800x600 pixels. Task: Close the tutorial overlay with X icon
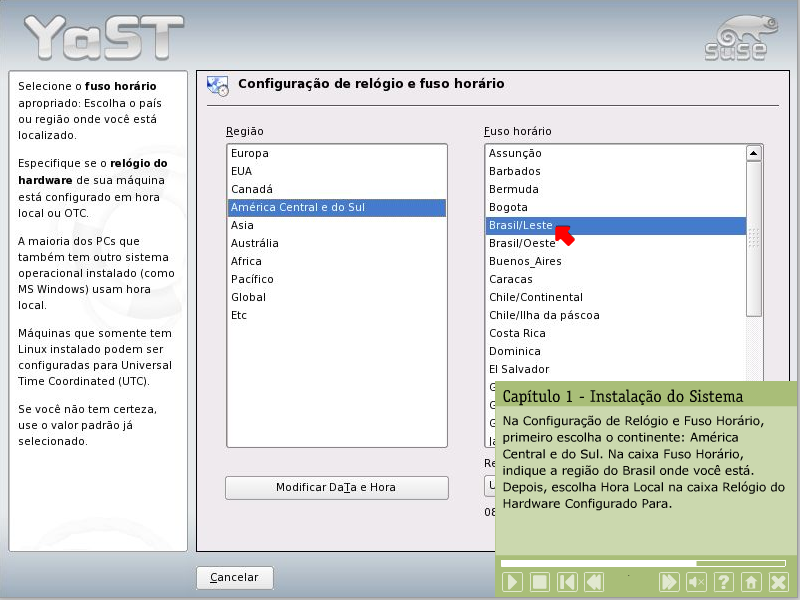(779, 582)
